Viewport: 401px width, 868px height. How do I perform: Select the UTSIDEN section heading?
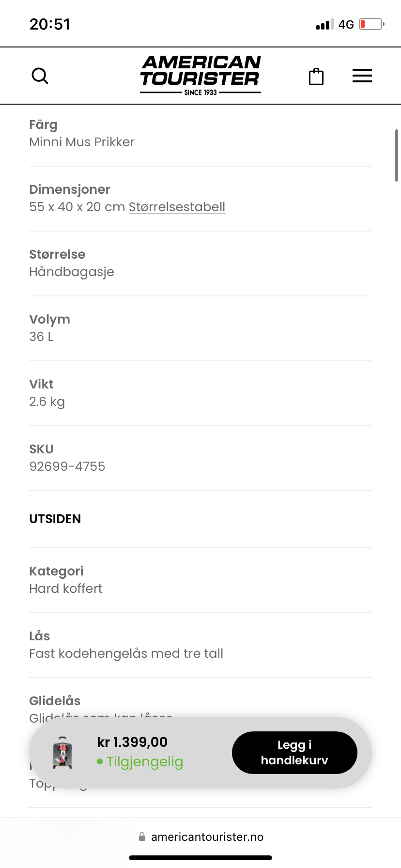point(55,519)
